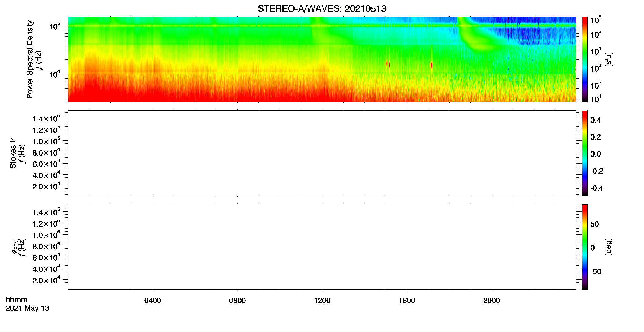Click the red burst spot near 1500
This screenshot has height=332, width=644.
[388, 64]
